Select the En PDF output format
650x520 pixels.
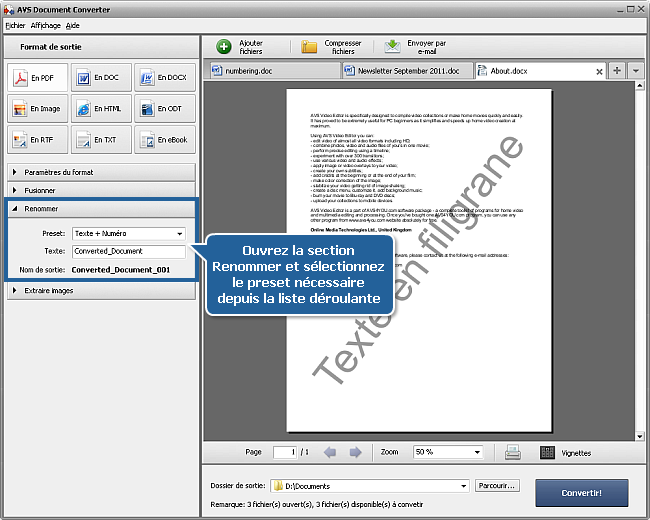tap(37, 78)
